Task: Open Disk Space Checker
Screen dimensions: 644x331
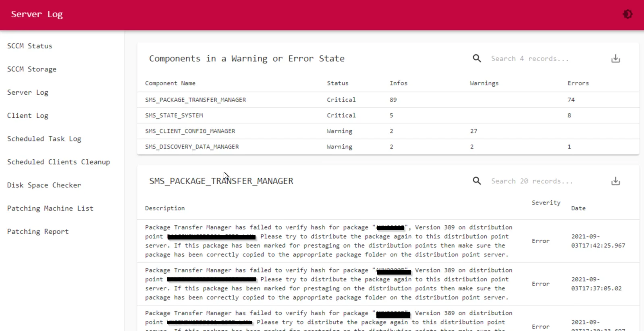Action: [44, 185]
